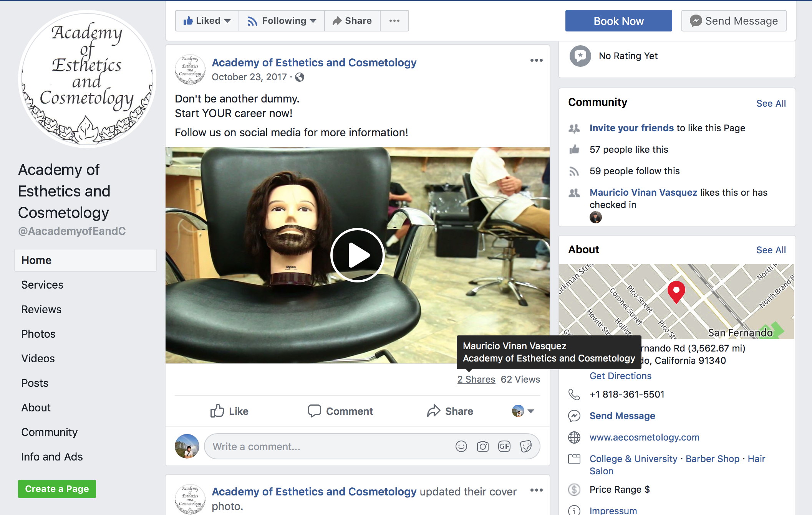Click the page name on video post
The image size is (812, 515).
pos(314,62)
